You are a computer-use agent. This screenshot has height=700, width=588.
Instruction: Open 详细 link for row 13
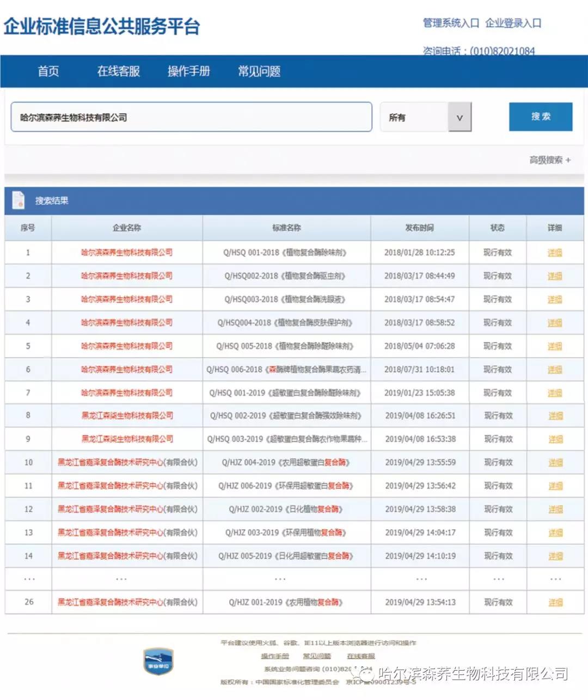point(555,533)
